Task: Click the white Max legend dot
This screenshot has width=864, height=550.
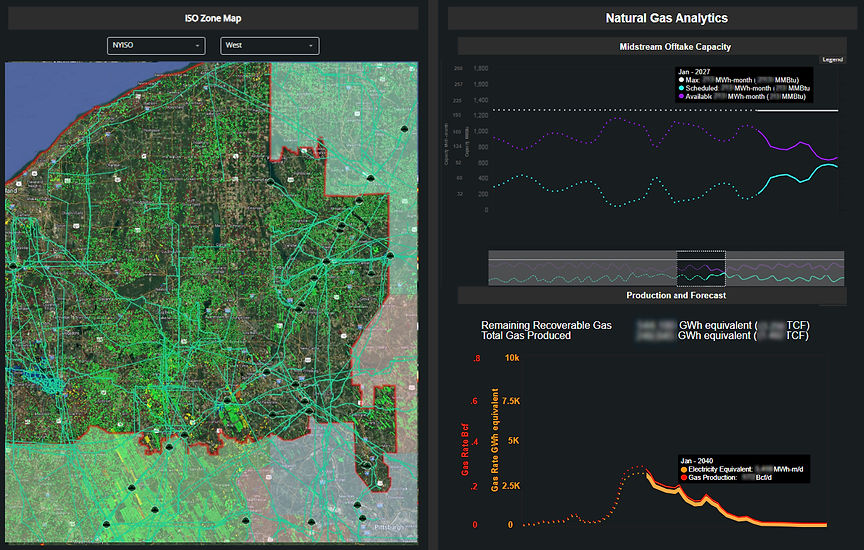Action: tap(682, 80)
